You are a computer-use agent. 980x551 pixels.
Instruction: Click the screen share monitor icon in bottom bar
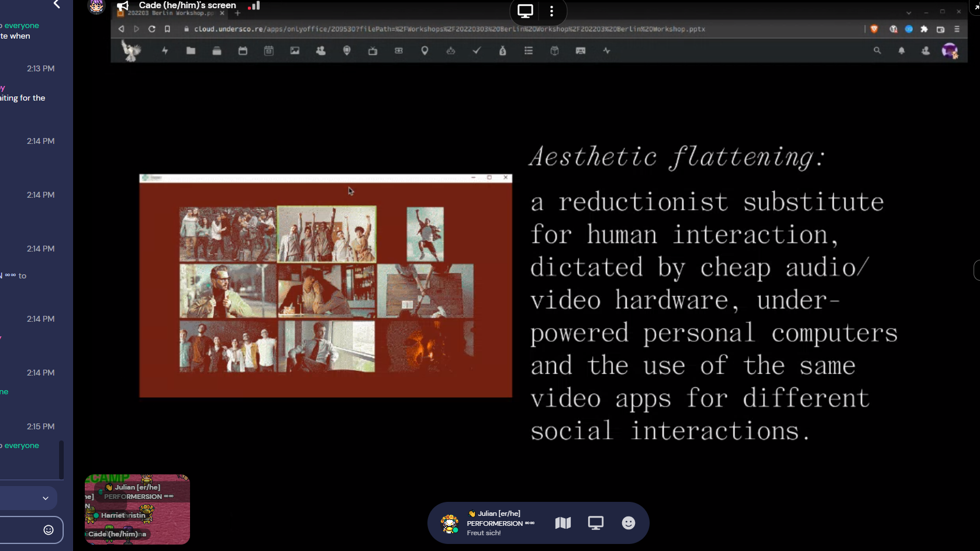(595, 523)
